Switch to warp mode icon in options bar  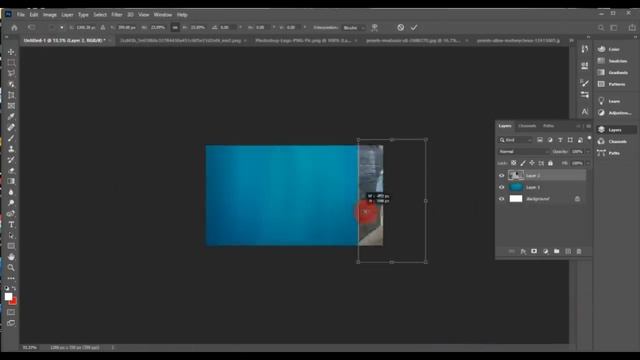click(x=374, y=27)
